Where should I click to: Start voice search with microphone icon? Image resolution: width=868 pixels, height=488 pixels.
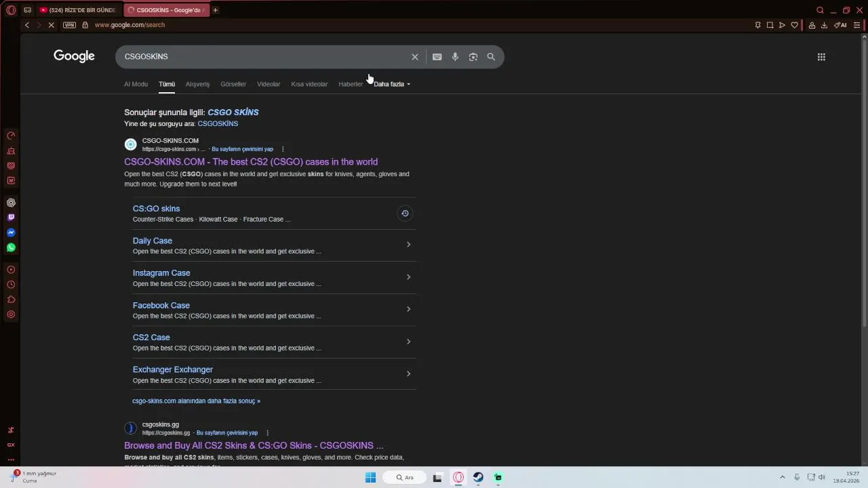pos(455,57)
